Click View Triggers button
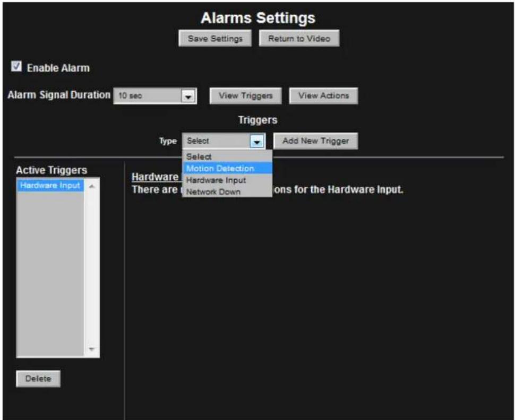Screen dimensions: 515x420 click(246, 96)
